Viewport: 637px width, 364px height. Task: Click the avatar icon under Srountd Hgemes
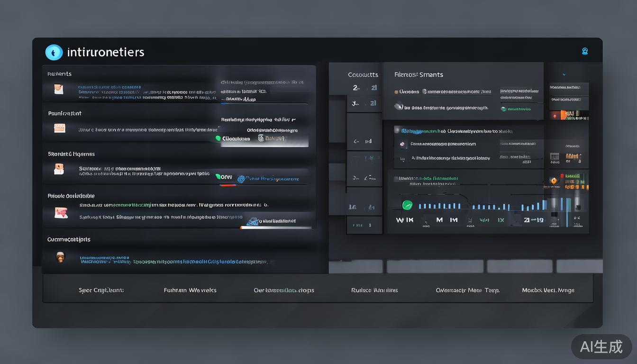pyautogui.click(x=59, y=169)
